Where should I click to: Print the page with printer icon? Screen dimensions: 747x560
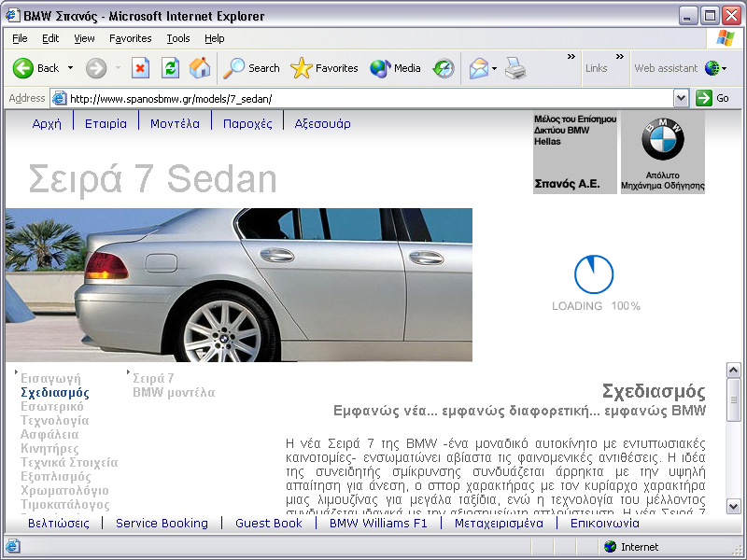coord(515,68)
